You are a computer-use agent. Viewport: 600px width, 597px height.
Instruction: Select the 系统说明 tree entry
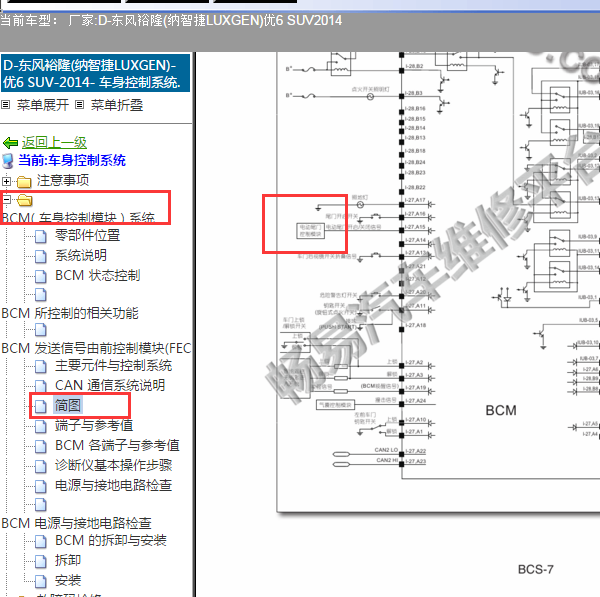[81, 255]
